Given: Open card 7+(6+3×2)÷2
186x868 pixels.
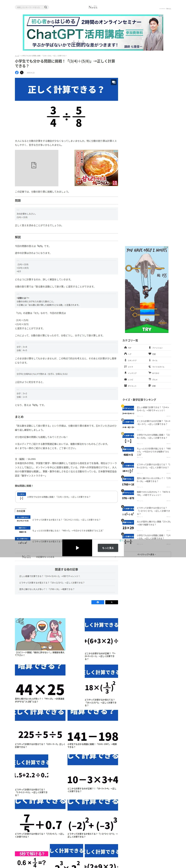Looking at the screenshot, I should point(101,639).
